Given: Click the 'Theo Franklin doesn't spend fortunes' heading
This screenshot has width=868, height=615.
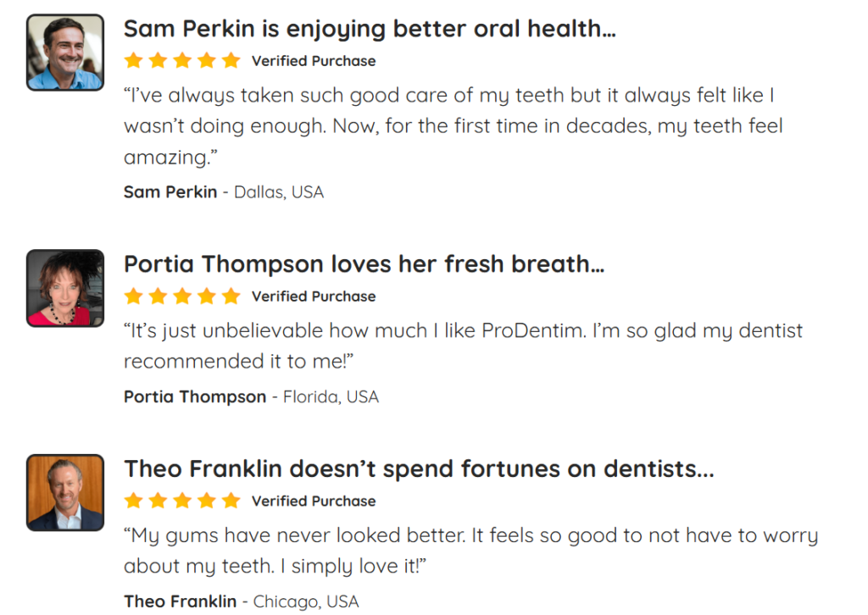Looking at the screenshot, I should (x=419, y=468).
